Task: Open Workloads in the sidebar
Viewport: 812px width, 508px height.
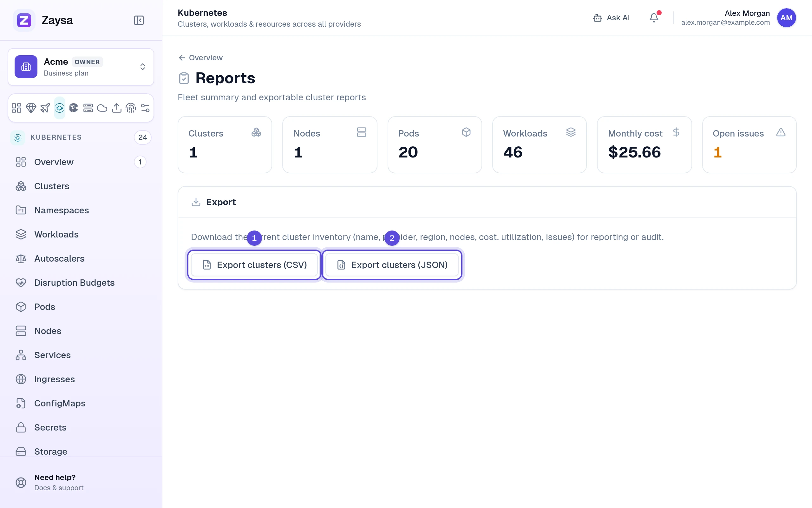Action: (x=81, y=234)
